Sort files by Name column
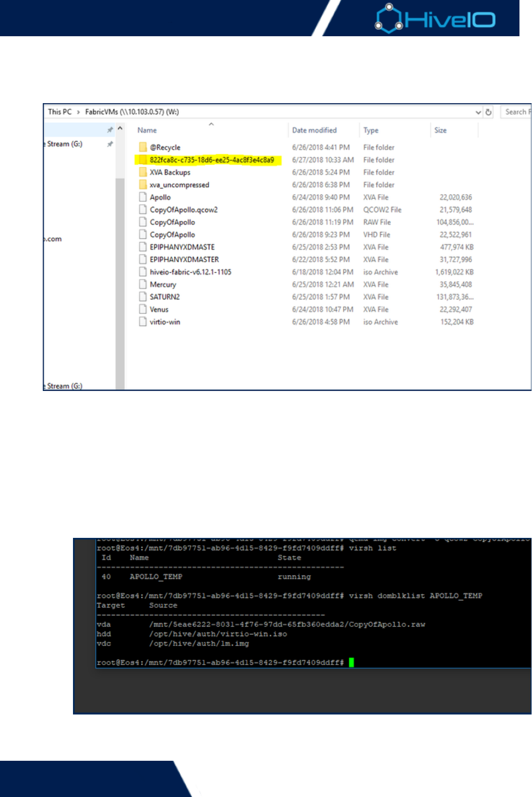 tap(147, 130)
